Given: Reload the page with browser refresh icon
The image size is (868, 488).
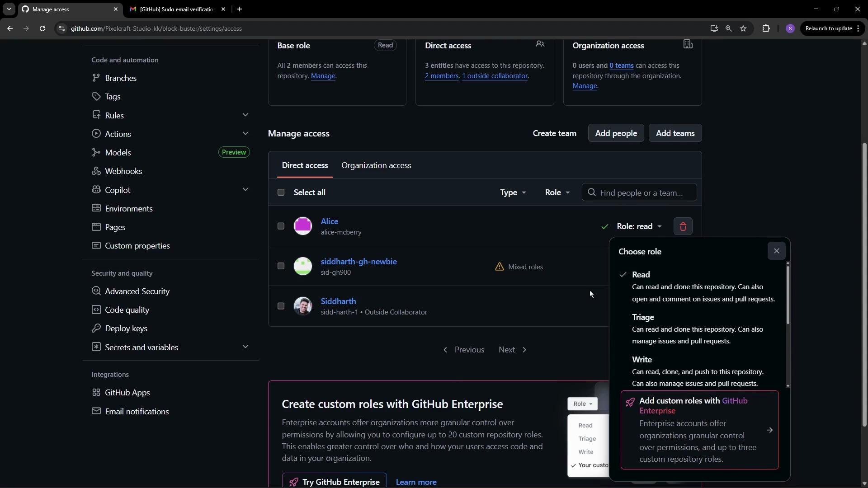Looking at the screenshot, I should [42, 28].
